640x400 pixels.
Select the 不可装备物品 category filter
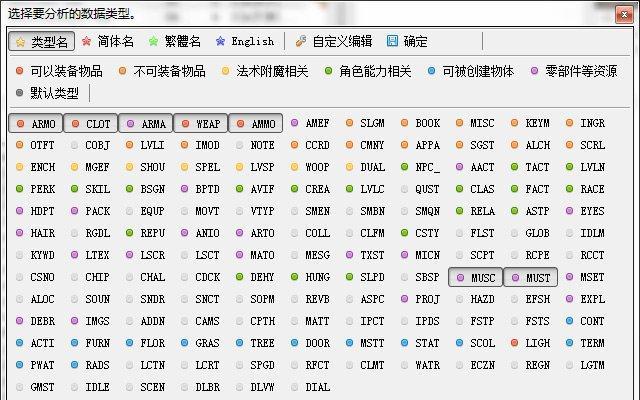tap(162, 71)
